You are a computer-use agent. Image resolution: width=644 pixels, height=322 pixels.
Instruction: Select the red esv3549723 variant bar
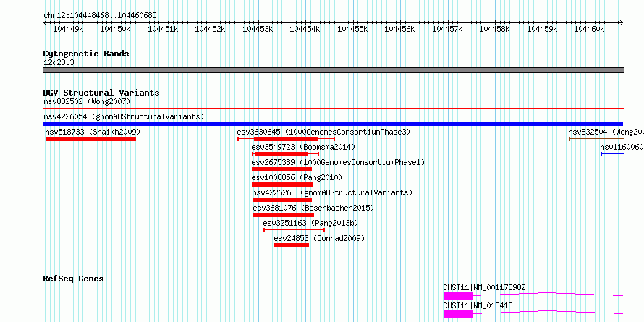tap(285, 154)
